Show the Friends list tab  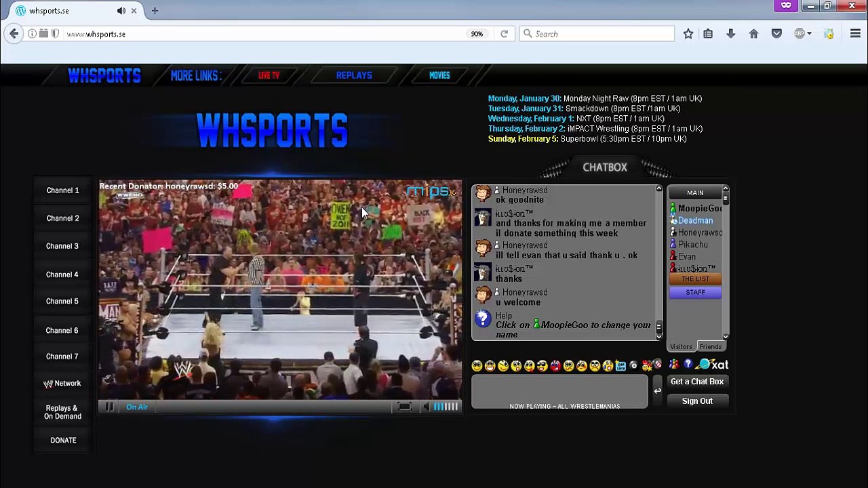click(710, 347)
